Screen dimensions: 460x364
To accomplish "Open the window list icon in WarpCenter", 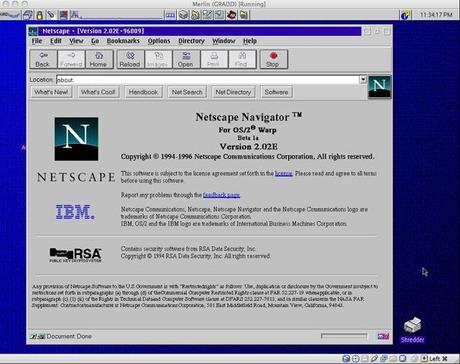I will point(28,15).
